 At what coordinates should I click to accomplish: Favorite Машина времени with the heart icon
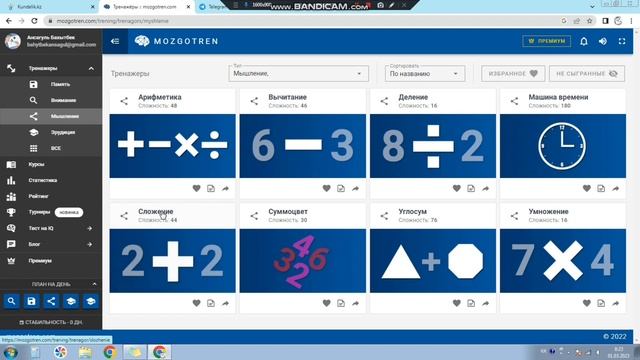(x=587, y=188)
